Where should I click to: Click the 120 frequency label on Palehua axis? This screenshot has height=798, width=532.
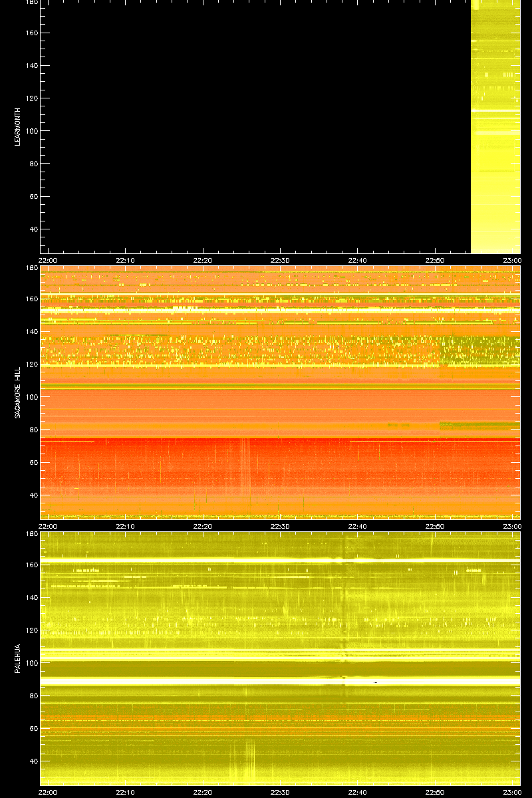pos(31,630)
